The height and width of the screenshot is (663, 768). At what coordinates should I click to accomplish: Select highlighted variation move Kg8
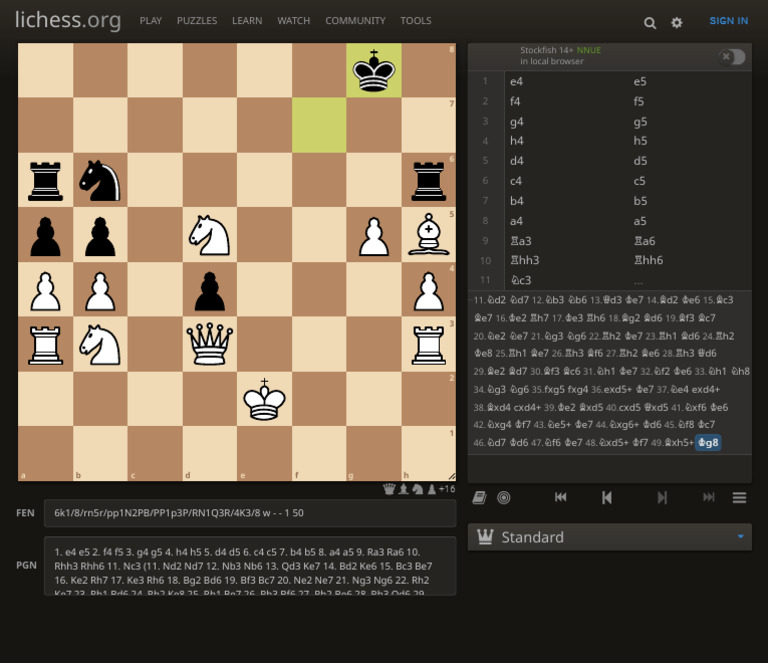(x=708, y=443)
